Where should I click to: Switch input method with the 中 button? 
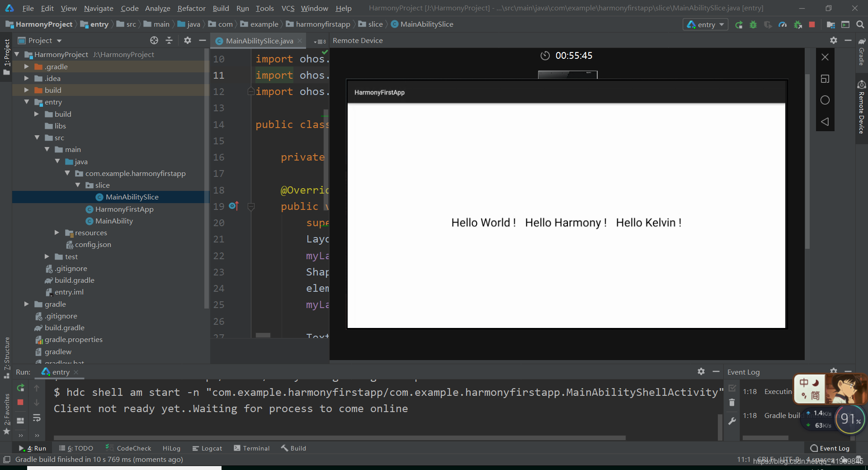pyautogui.click(x=804, y=383)
